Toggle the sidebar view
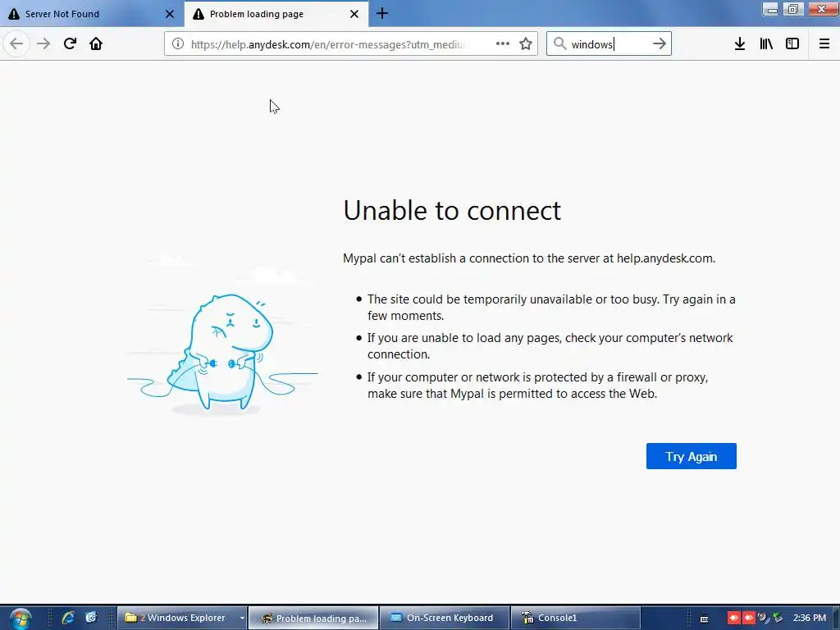Screen dimensions: 840x630 point(792,44)
